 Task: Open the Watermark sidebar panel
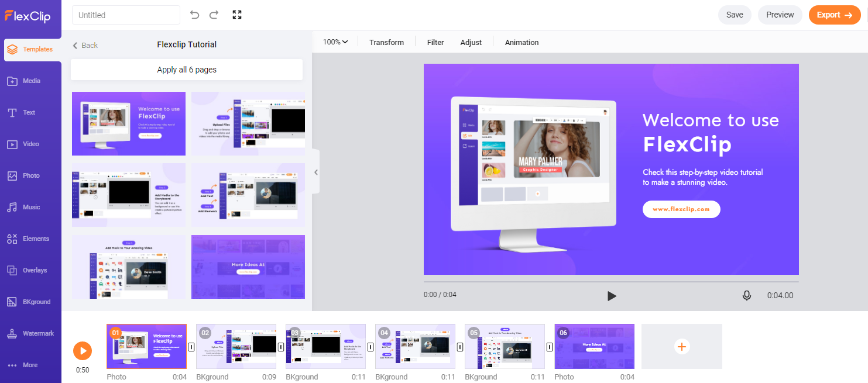pos(30,333)
